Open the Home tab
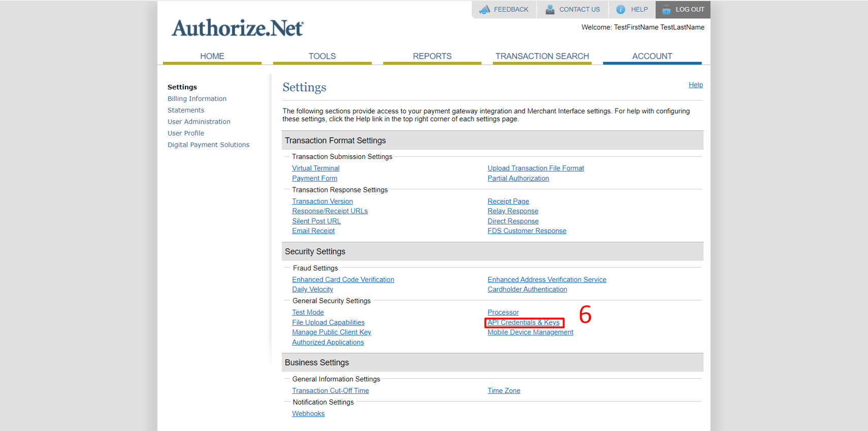The image size is (868, 431). click(x=212, y=56)
